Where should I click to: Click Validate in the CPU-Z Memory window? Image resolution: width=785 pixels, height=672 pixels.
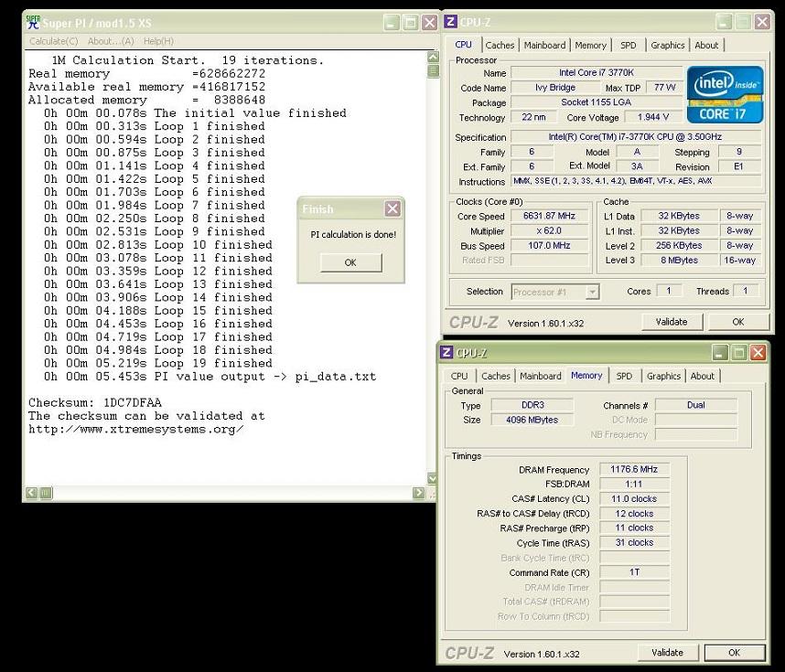668,653
